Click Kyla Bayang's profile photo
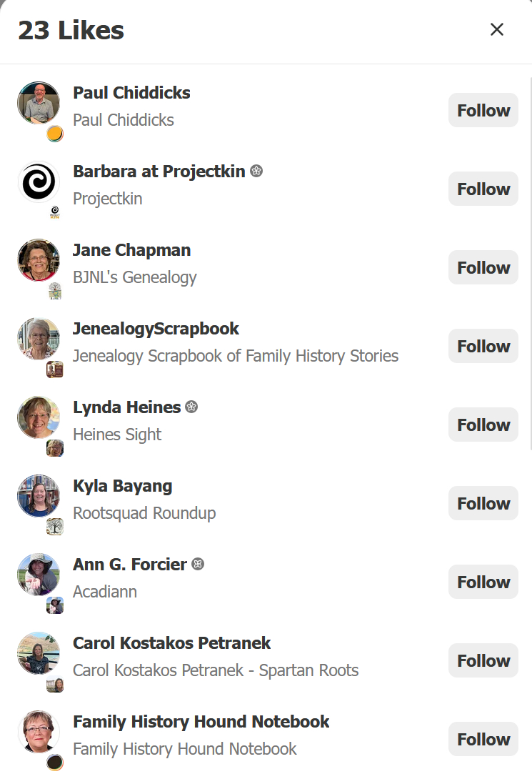This screenshot has height=774, width=532. point(39,496)
